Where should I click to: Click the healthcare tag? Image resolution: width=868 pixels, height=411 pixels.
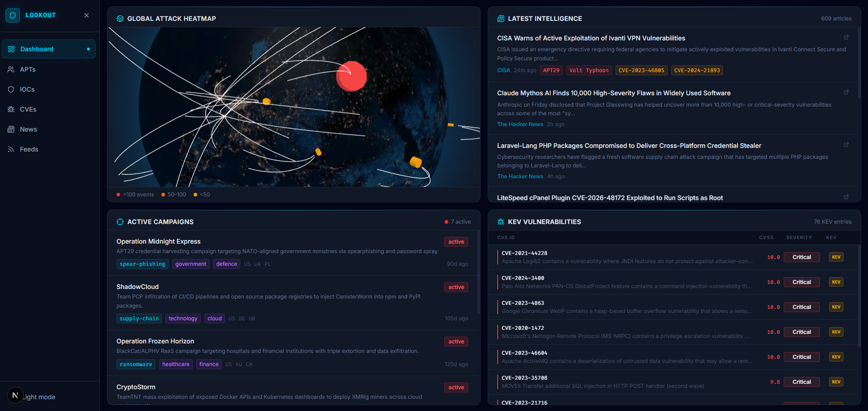click(x=176, y=364)
